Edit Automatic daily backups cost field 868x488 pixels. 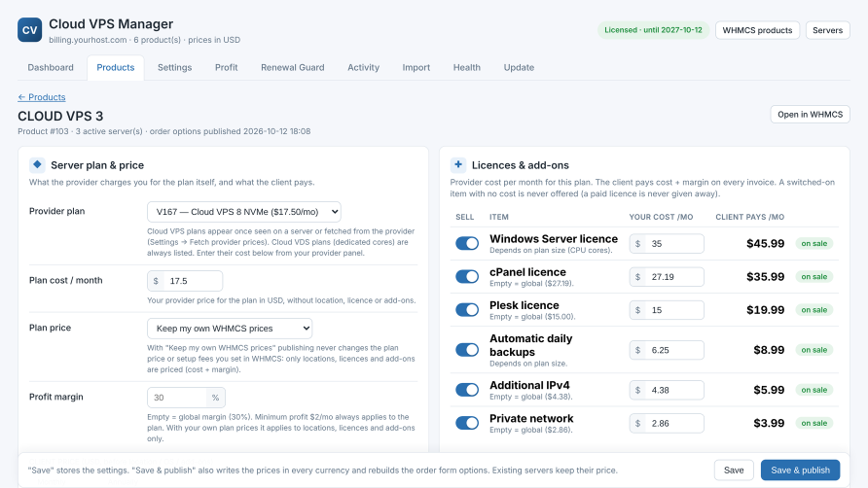[667, 350]
